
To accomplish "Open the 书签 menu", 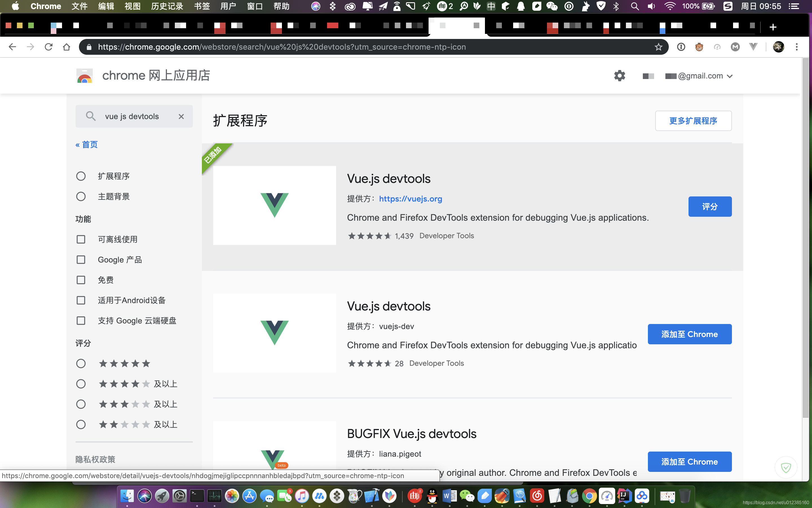I will pos(202,6).
